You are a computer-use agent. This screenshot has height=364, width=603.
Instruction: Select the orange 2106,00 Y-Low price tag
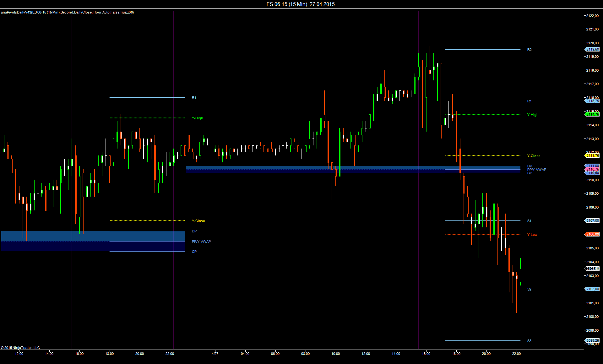pos(592,234)
